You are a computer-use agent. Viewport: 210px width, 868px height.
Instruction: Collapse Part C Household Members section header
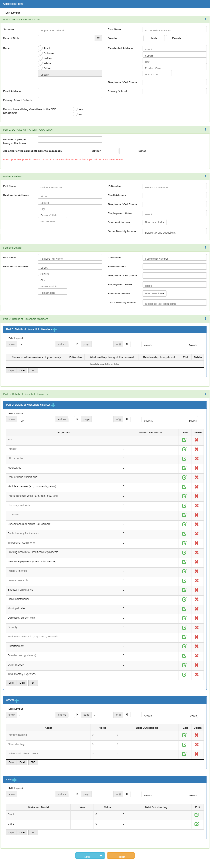[x=205, y=318]
